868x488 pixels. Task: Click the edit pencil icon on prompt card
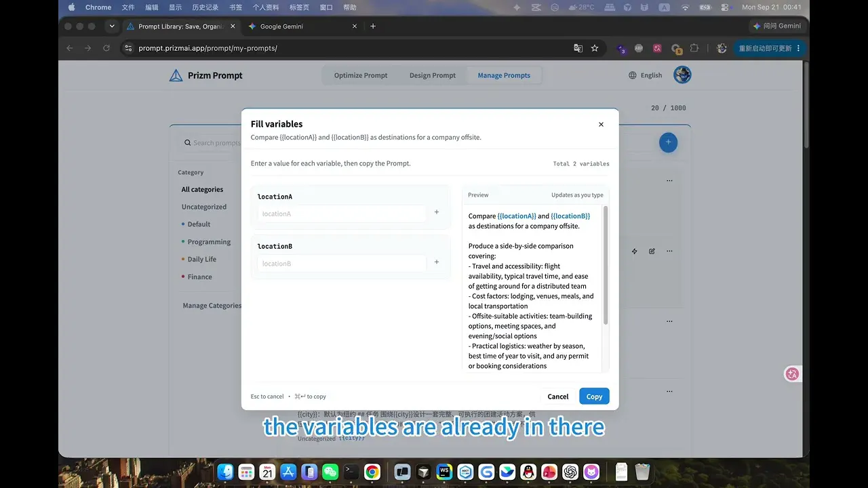652,251
